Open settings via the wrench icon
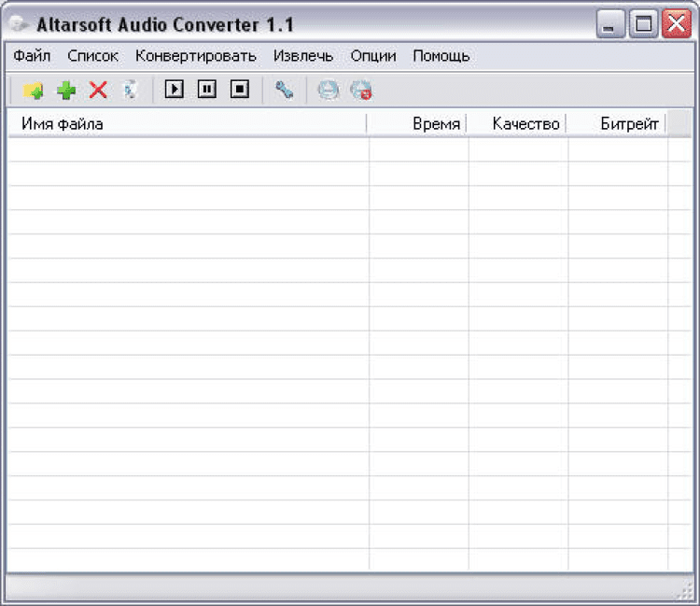This screenshot has height=606, width=700. pos(284,90)
